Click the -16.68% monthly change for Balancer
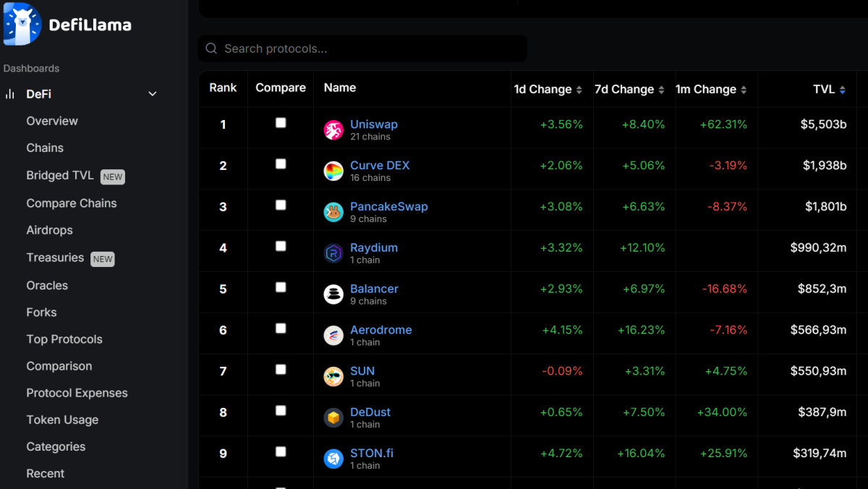 [724, 289]
